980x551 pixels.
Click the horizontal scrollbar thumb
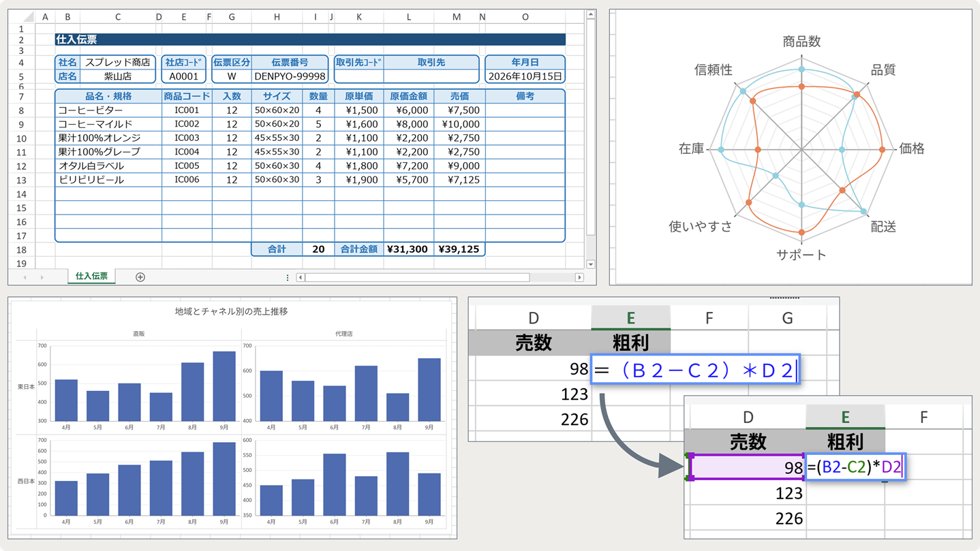pyautogui.click(x=417, y=277)
